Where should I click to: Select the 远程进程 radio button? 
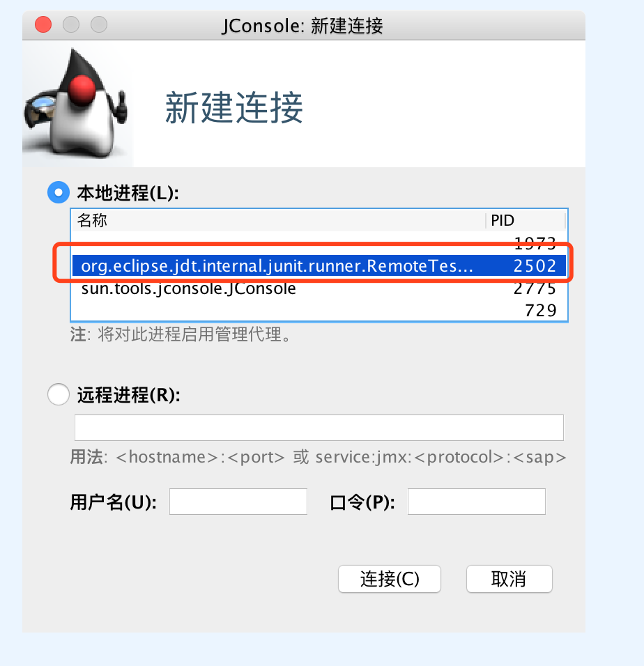pyautogui.click(x=59, y=394)
